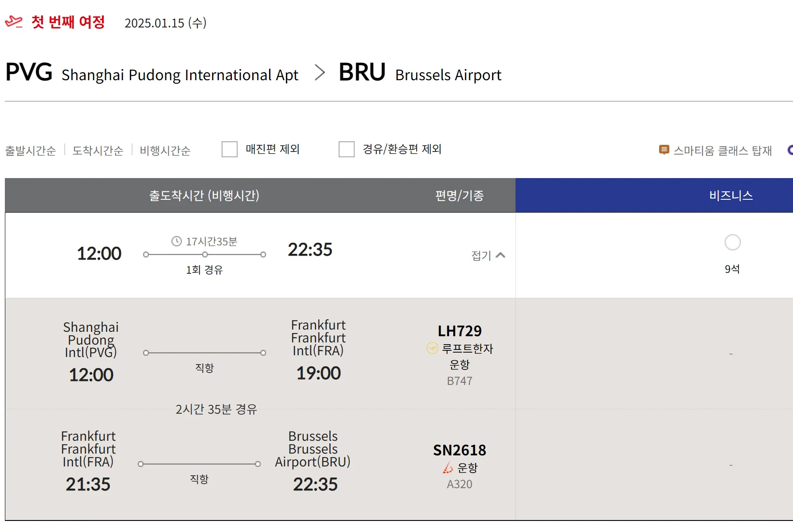Image resolution: width=793 pixels, height=532 pixels.
Task: Click the orange 스마티움 클래스 chat icon
Action: click(x=664, y=150)
